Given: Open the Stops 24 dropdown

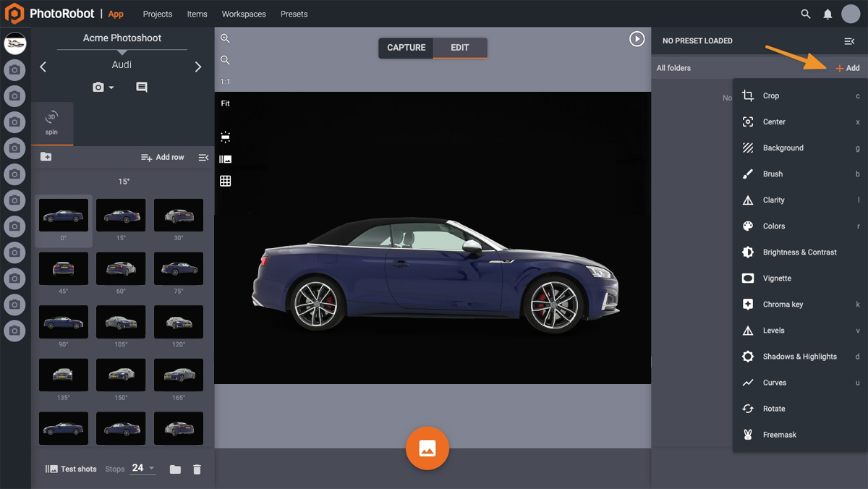Looking at the screenshot, I should 142,468.
